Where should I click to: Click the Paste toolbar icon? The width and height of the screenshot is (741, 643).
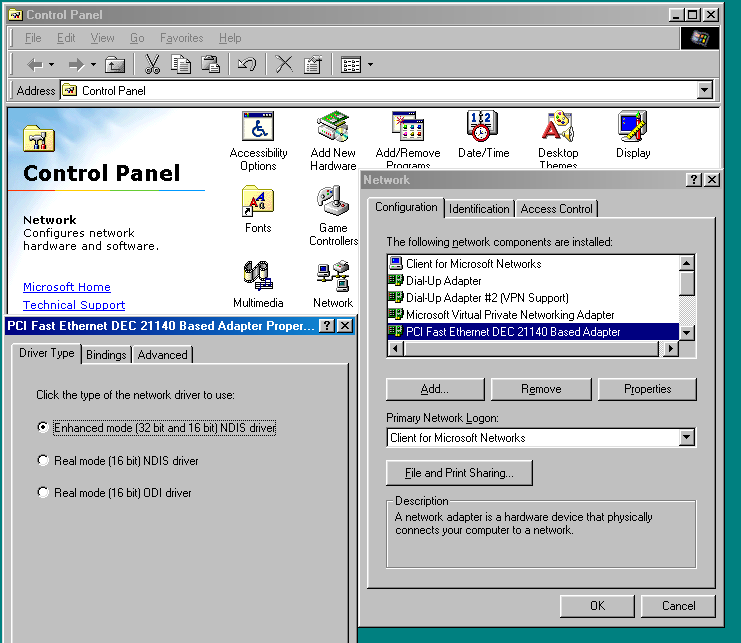pos(210,65)
